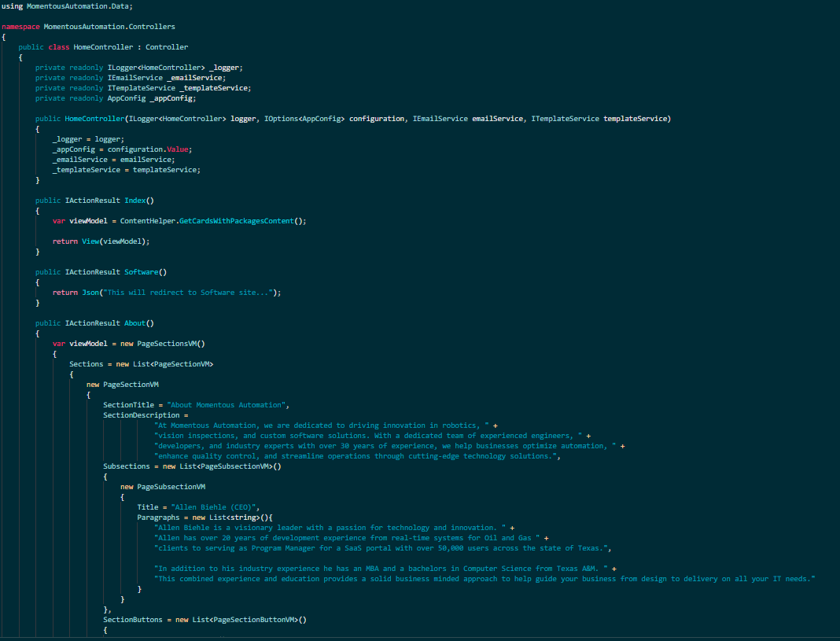Click the 'This will redirect to Software site...' string
The width and height of the screenshot is (840, 641).
click(188, 293)
